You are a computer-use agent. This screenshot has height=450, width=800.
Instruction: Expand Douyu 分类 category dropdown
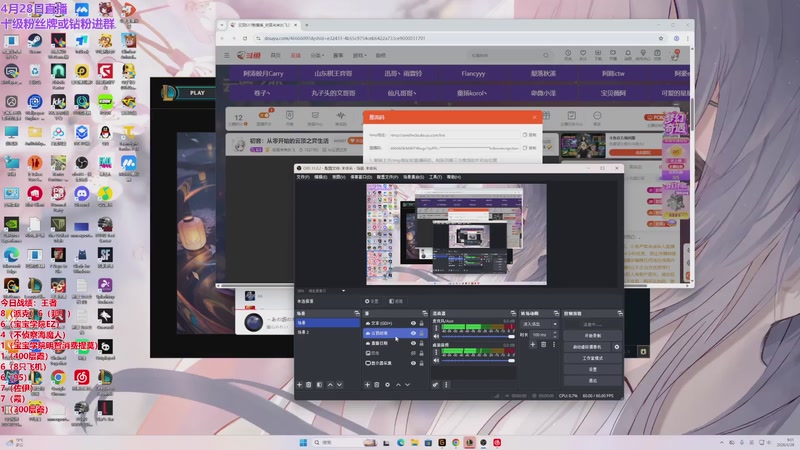click(x=317, y=55)
